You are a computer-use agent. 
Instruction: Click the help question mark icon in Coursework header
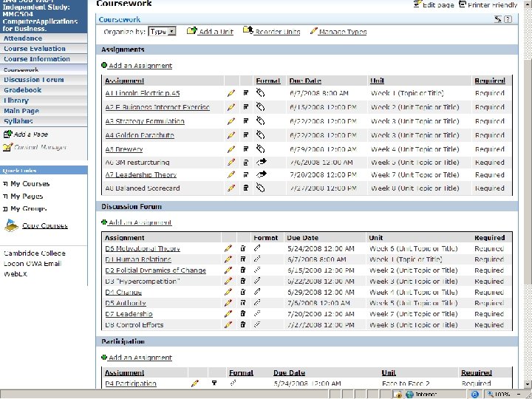pos(508,19)
